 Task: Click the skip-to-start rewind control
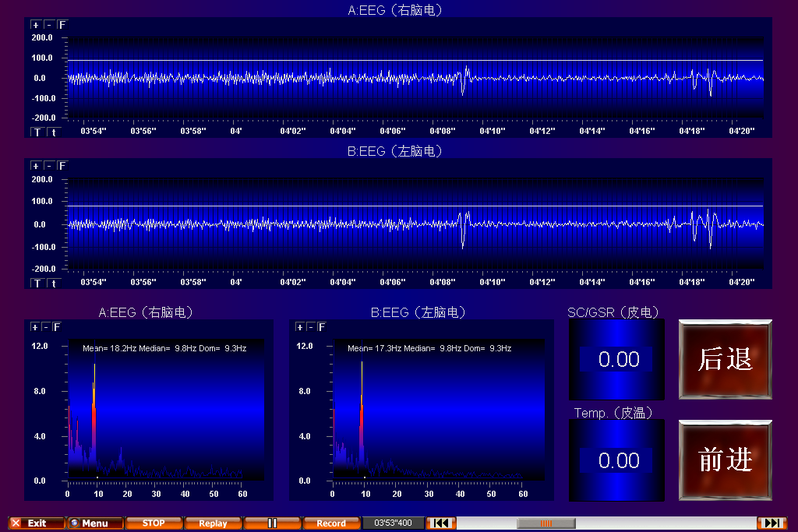click(x=441, y=523)
